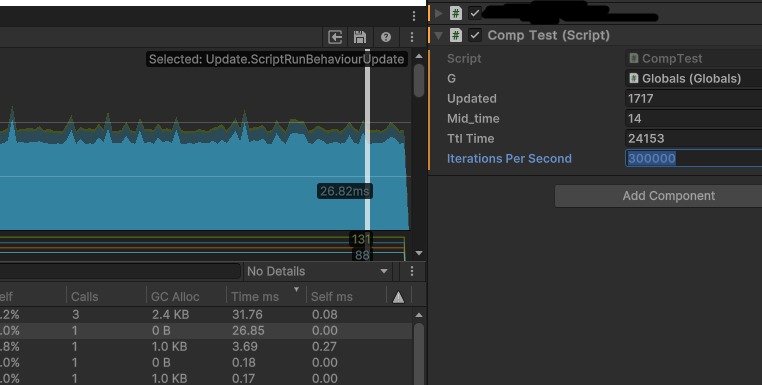The height and width of the screenshot is (385, 762).
Task: Click the redacted component's script hash icon
Action: 455,13
